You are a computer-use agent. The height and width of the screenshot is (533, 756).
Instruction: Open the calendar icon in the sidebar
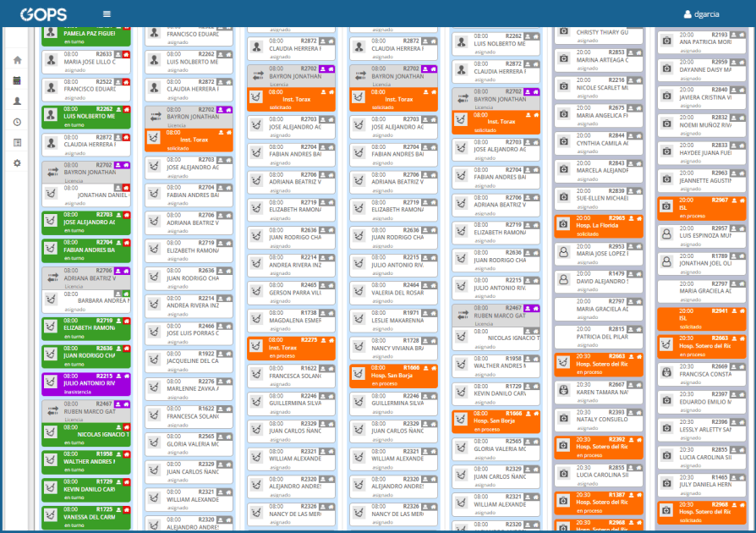(x=18, y=80)
